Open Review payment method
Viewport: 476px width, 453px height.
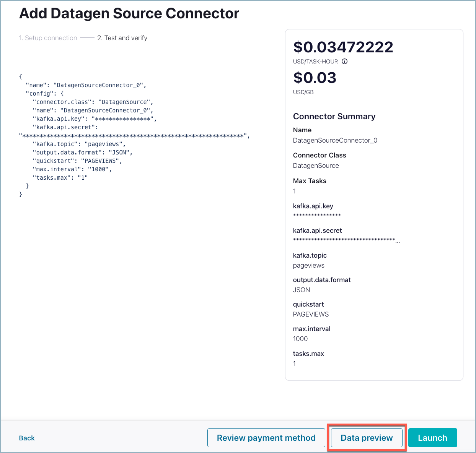(266, 438)
